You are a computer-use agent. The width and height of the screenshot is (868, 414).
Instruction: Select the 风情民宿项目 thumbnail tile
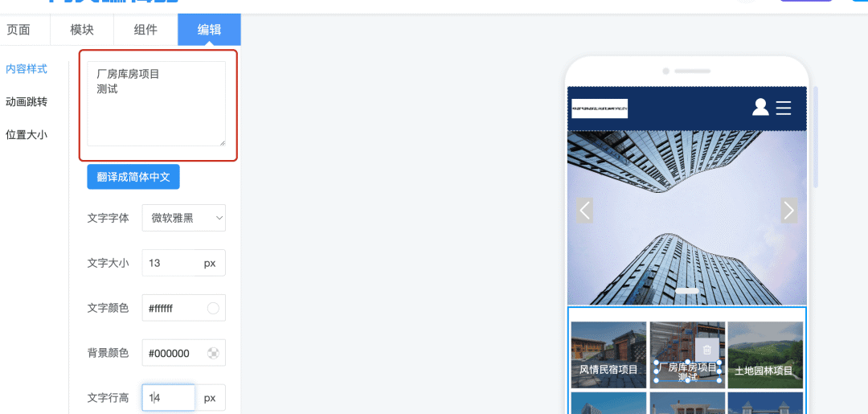pos(608,355)
